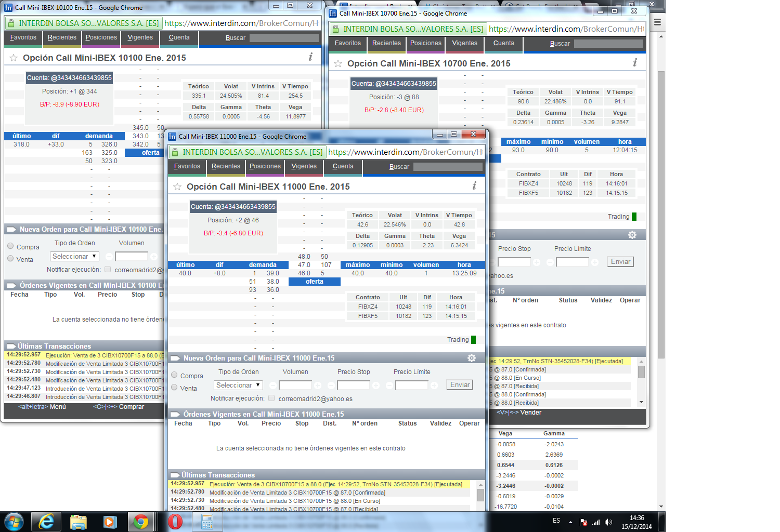This screenshot has height=532, width=780.
Task: Decrease Precio Stop with minus in 11000 window
Action: click(x=331, y=385)
